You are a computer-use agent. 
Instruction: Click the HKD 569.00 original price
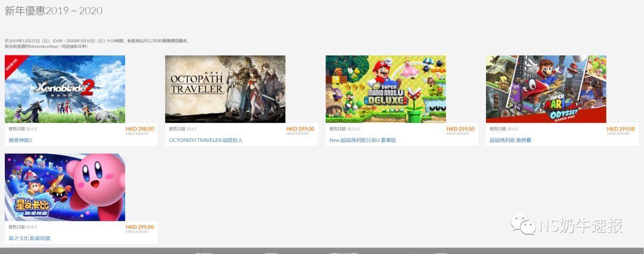pyautogui.click(x=137, y=134)
